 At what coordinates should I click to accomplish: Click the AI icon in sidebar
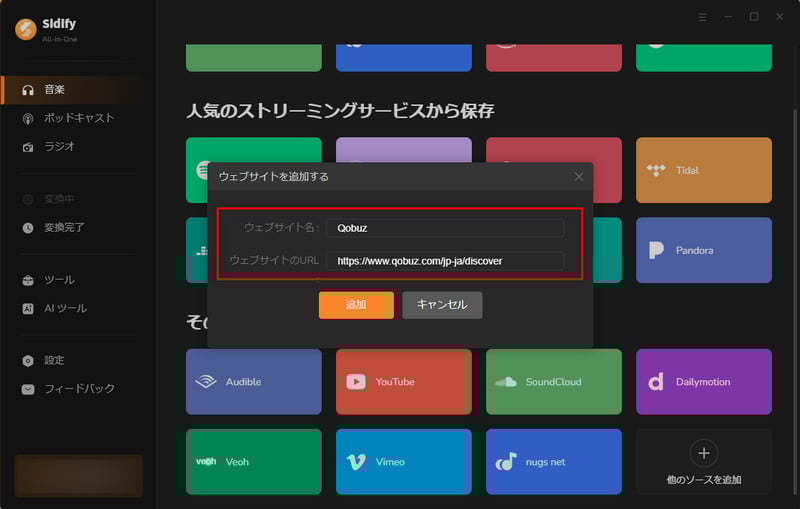click(28, 309)
